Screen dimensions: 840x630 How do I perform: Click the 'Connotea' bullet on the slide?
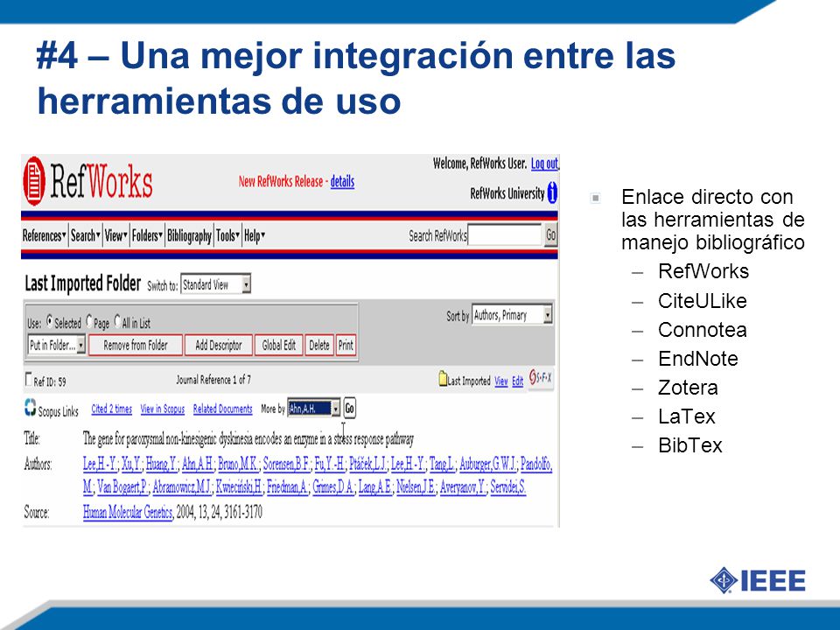click(x=703, y=330)
